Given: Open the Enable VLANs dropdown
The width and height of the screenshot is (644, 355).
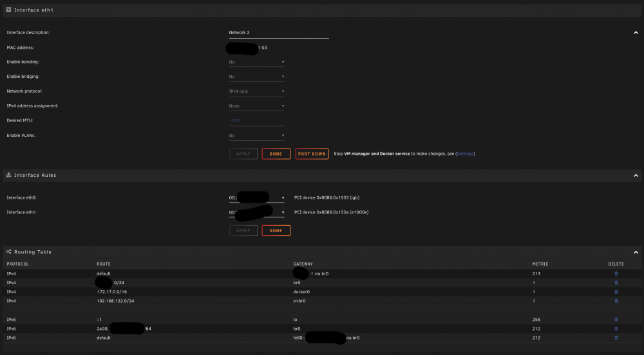Looking at the screenshot, I should [x=257, y=135].
